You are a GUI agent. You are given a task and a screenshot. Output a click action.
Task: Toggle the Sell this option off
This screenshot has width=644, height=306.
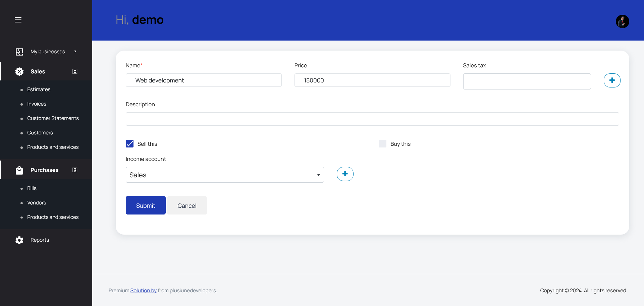[x=129, y=143]
